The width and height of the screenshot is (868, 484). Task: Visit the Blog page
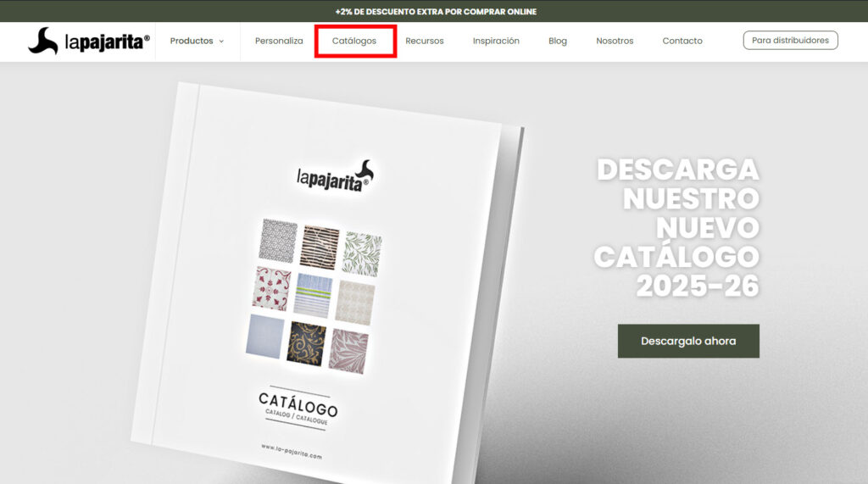[x=558, y=41]
